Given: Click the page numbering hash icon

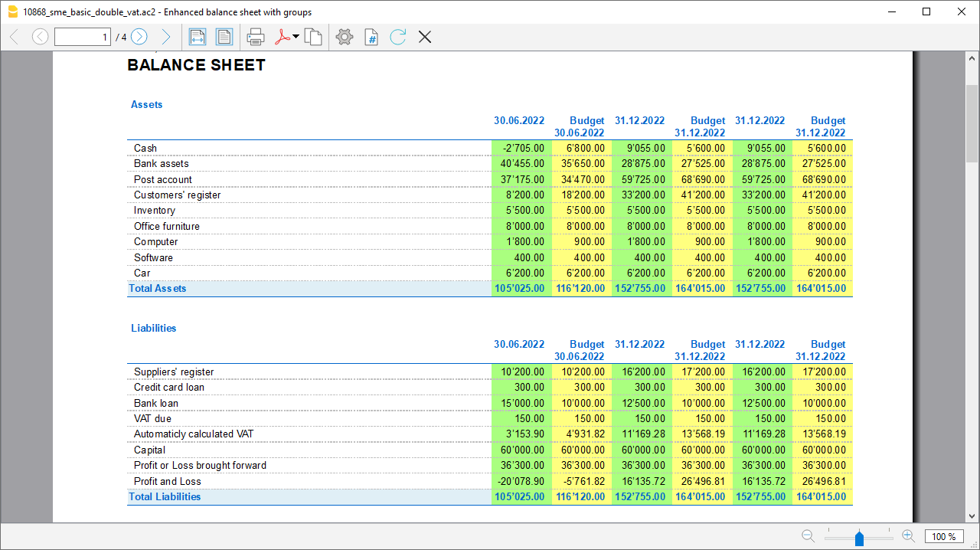Looking at the screenshot, I should tap(371, 37).
